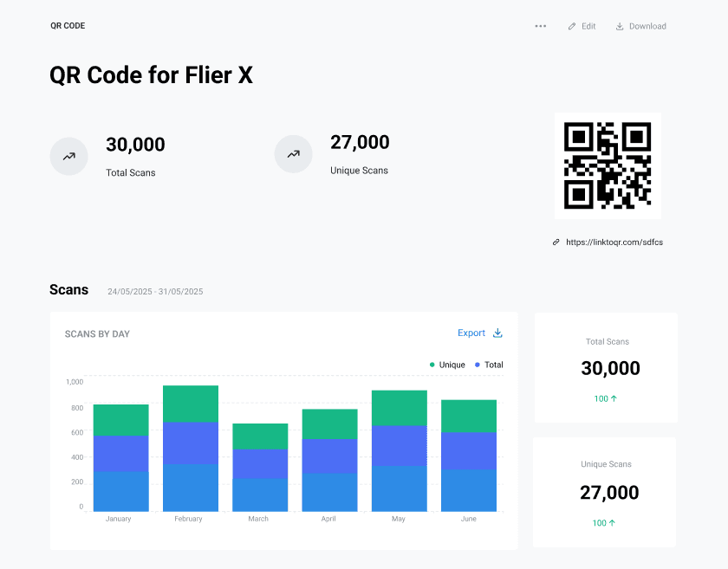
Task: Click the up arrow under Total Scans card
Action: click(x=614, y=398)
